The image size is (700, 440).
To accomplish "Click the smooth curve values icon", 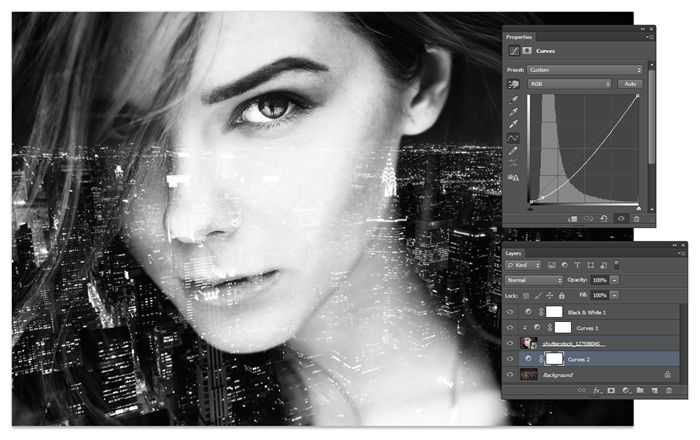I will pyautogui.click(x=514, y=164).
